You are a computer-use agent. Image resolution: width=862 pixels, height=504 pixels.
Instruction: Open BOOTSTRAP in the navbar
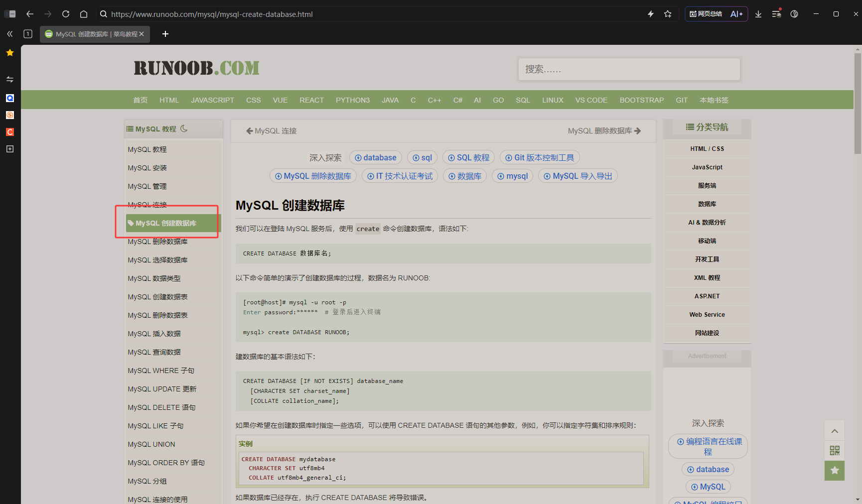point(642,100)
